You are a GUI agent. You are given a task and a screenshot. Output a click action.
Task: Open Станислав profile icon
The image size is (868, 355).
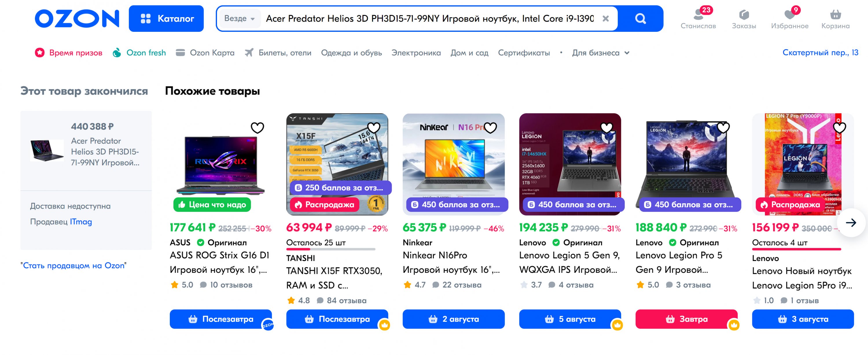(698, 19)
